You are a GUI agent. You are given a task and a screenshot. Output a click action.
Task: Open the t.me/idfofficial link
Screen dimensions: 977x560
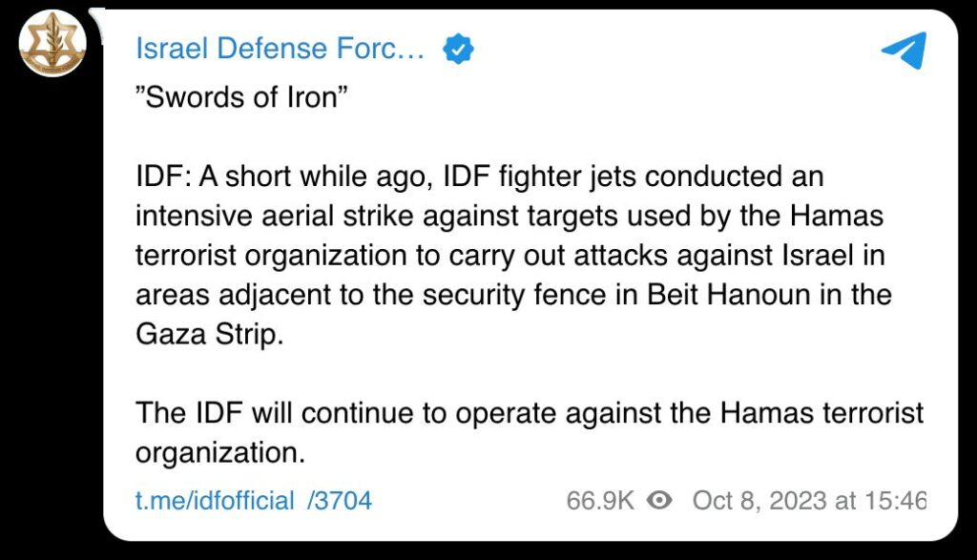click(x=215, y=500)
